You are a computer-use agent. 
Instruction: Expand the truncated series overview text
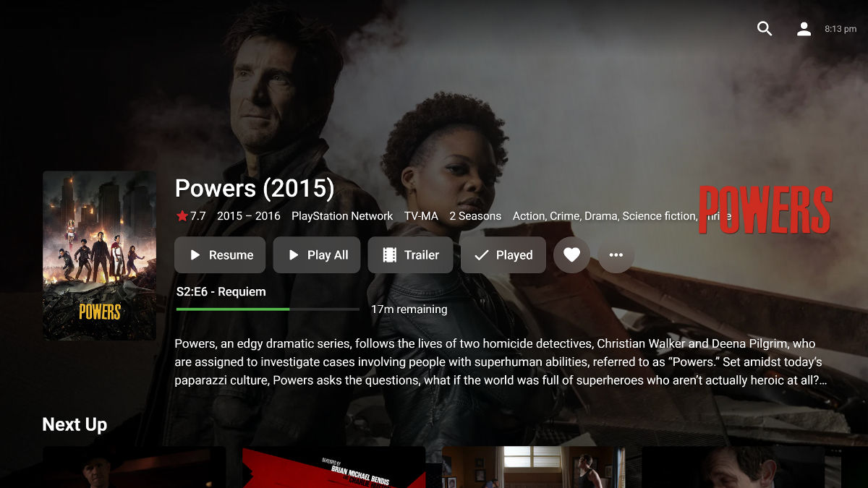(x=501, y=362)
